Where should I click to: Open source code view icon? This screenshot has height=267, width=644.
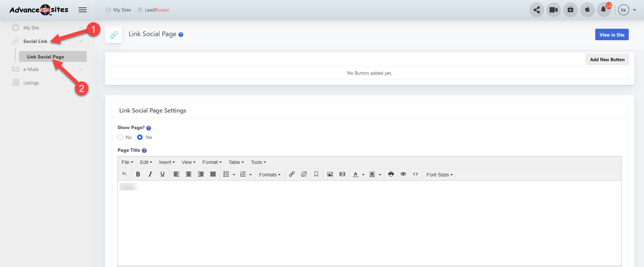(x=415, y=174)
